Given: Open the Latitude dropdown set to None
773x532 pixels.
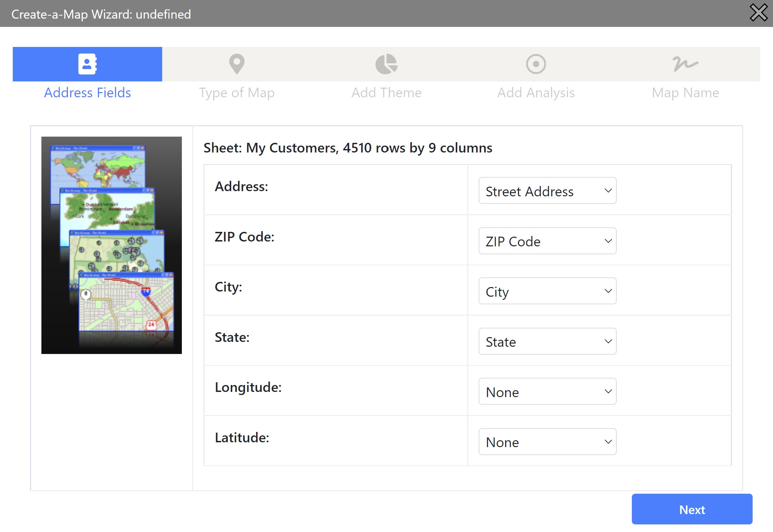Looking at the screenshot, I should click(547, 442).
